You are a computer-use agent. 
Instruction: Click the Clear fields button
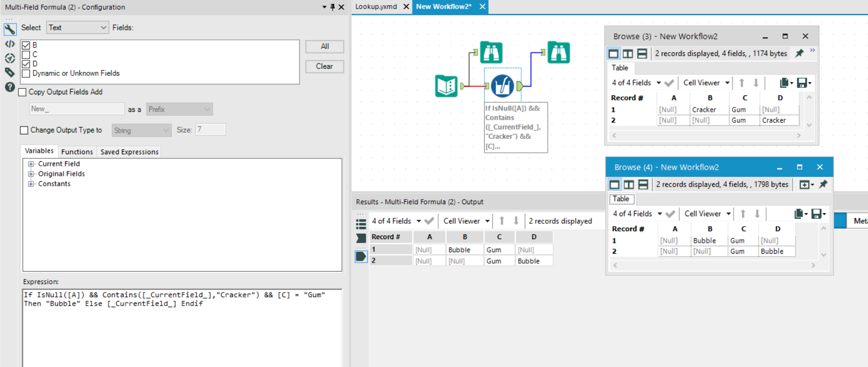(x=325, y=66)
